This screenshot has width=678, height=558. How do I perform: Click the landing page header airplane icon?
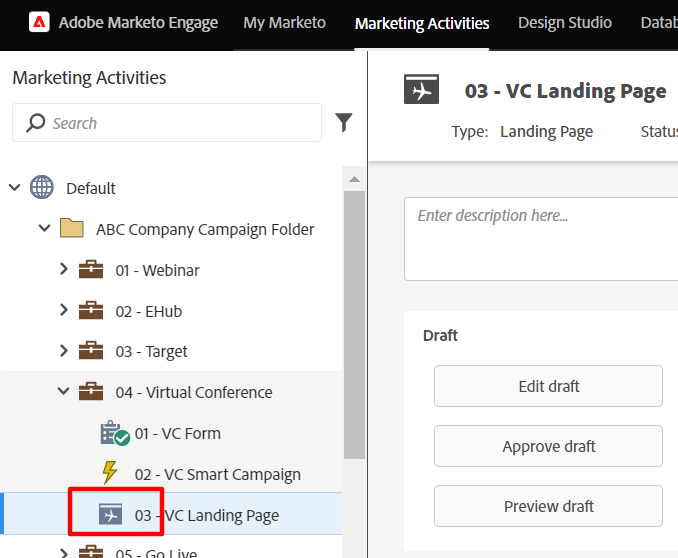coord(421,89)
